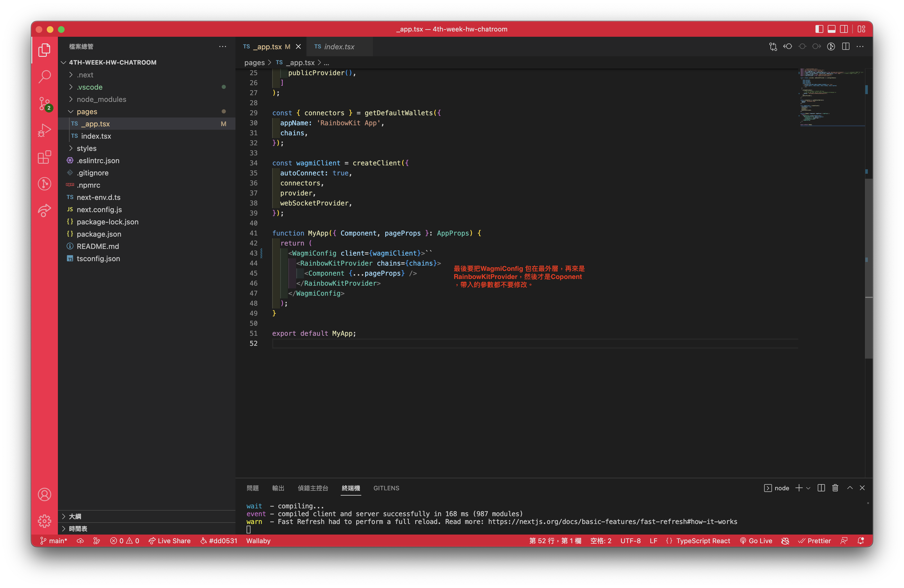Collapse the pages folder

point(87,111)
